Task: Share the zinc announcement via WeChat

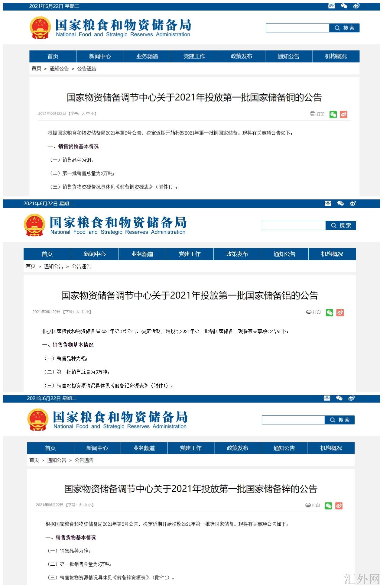Action: click(x=328, y=506)
